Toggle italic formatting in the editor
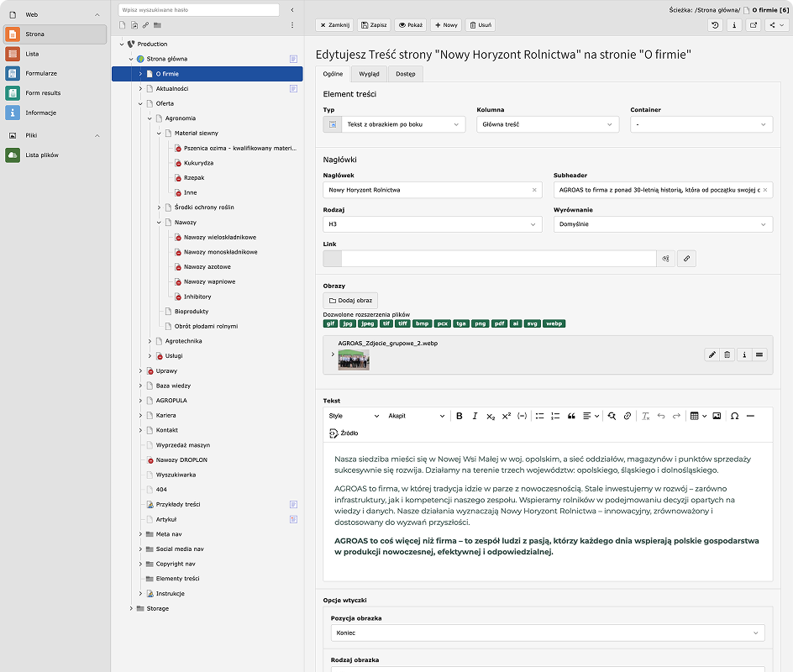 [475, 416]
